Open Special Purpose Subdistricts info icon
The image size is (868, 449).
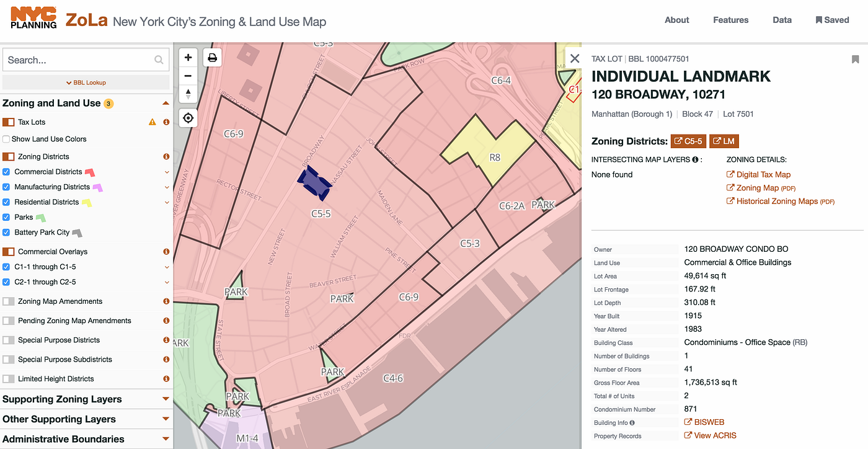click(166, 359)
